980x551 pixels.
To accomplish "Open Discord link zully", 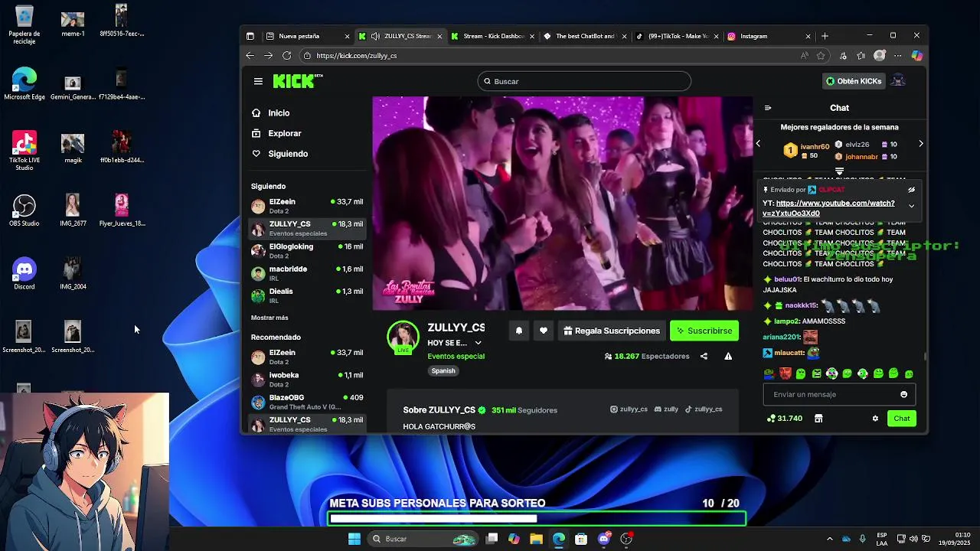I will coord(666,409).
